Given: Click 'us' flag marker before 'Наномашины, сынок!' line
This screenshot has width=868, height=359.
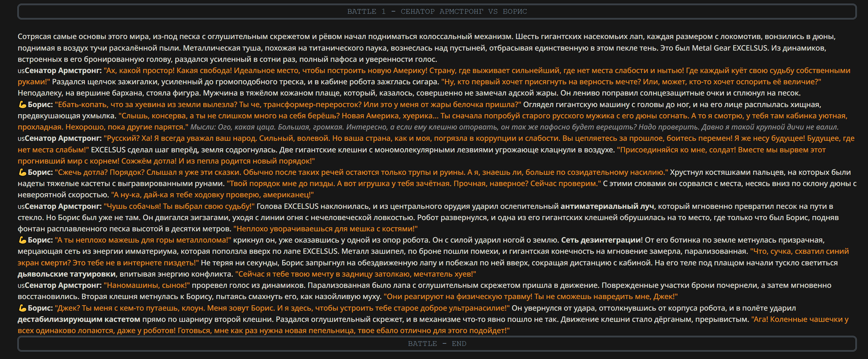Looking at the screenshot, I should pos(21,285).
